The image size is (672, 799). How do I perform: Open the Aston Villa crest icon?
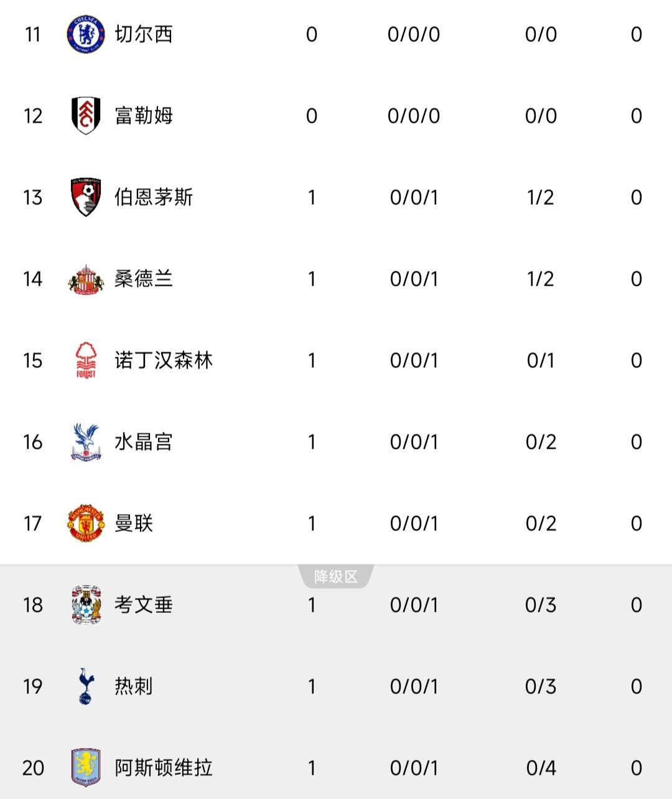click(85, 768)
